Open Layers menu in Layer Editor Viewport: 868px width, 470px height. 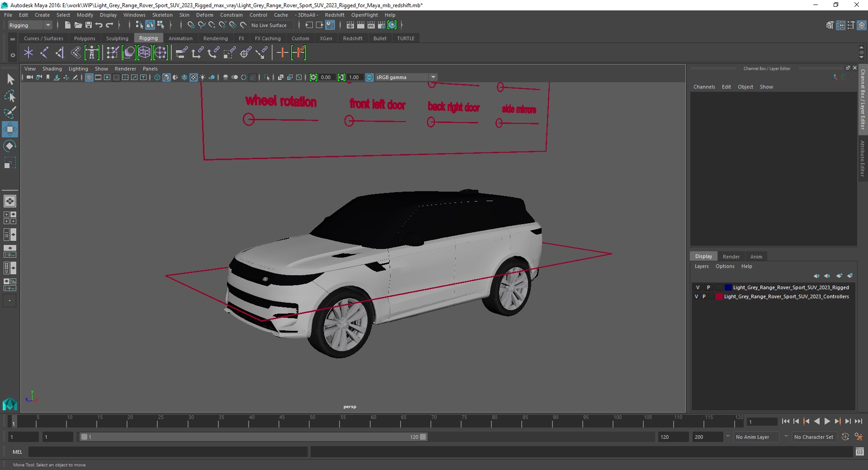[702, 266]
